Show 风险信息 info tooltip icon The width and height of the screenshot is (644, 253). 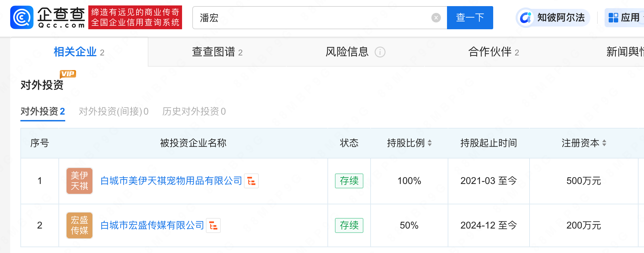(x=380, y=52)
